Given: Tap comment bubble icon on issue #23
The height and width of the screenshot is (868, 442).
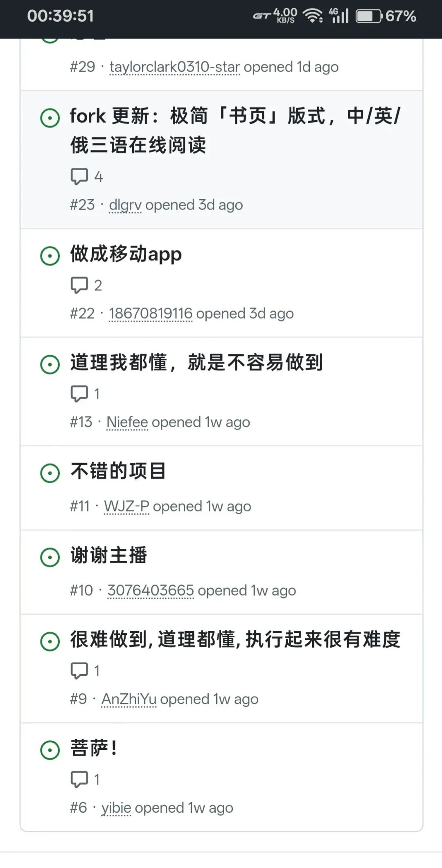Looking at the screenshot, I should click(79, 177).
